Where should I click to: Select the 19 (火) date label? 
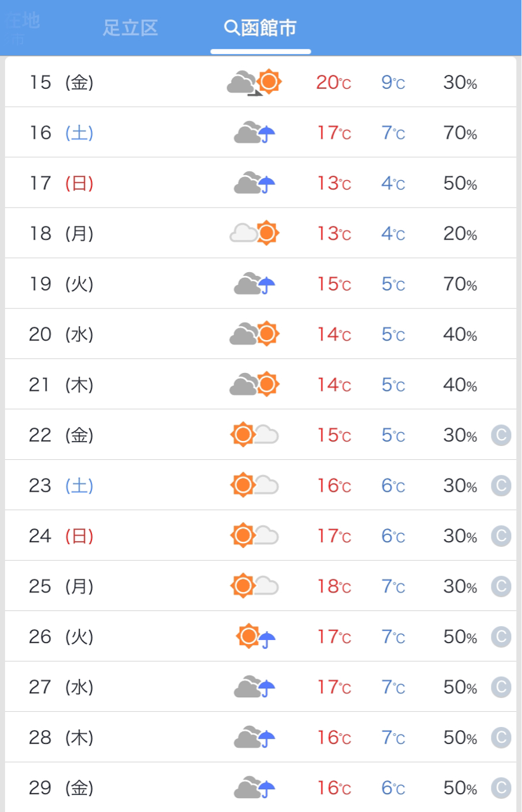click(x=62, y=284)
